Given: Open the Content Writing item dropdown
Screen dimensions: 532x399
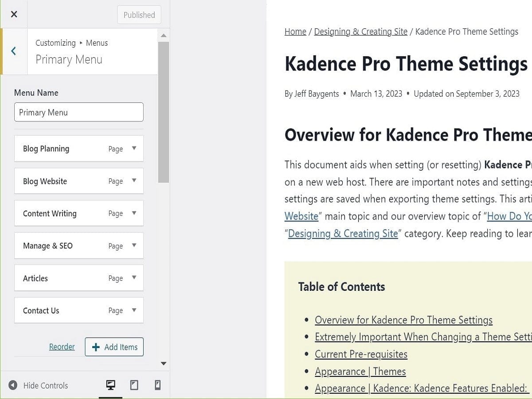Looking at the screenshot, I should (134, 213).
